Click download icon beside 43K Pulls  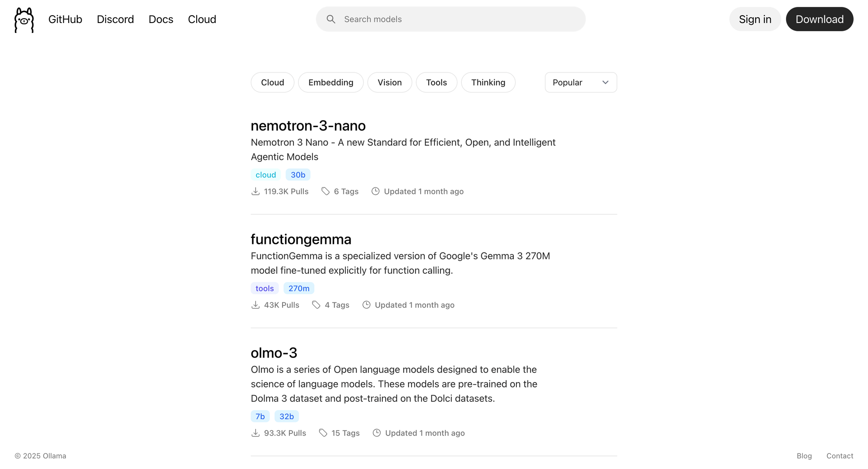[256, 305]
